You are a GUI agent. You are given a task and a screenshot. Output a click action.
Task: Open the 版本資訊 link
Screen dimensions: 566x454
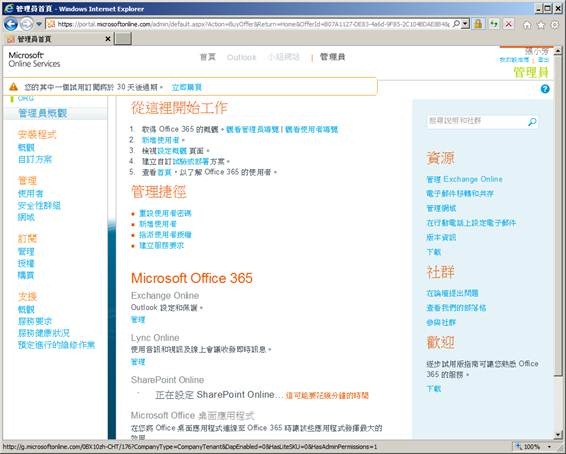point(441,237)
